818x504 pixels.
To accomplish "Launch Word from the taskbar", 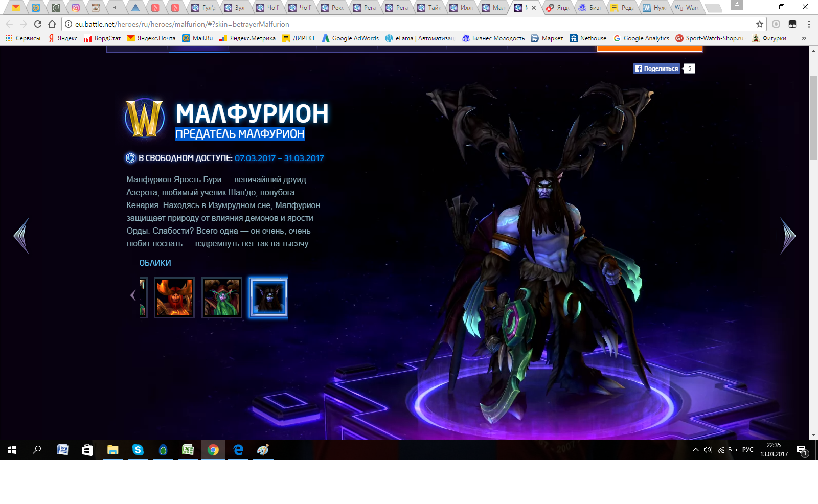I will pyautogui.click(x=62, y=450).
